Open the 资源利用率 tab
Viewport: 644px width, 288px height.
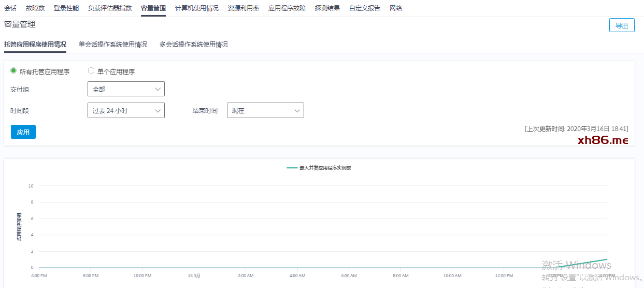pos(244,8)
